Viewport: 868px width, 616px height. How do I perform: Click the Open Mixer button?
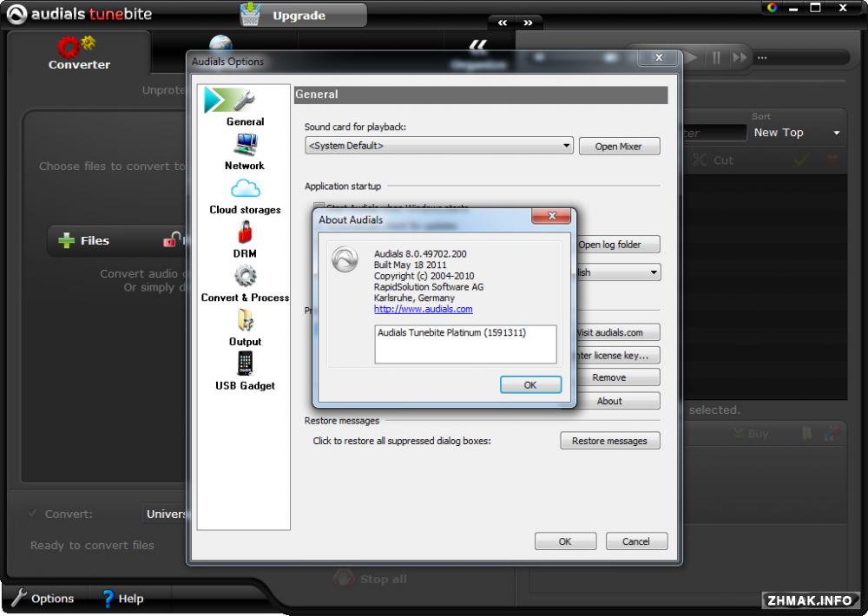point(619,146)
